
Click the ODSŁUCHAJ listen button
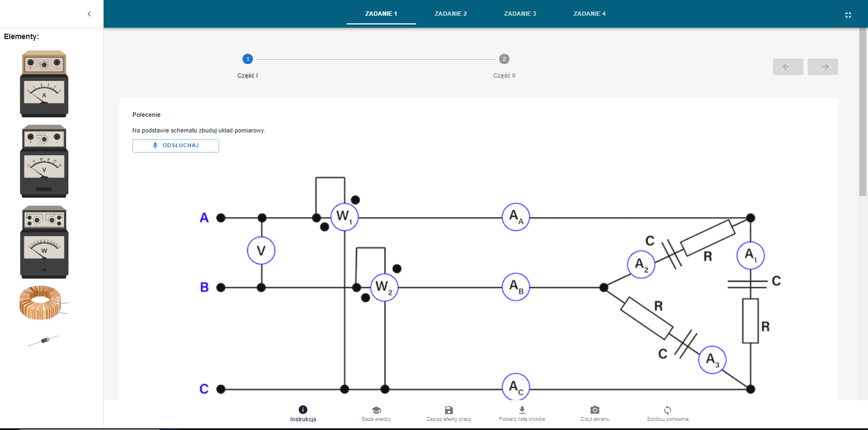tap(176, 146)
